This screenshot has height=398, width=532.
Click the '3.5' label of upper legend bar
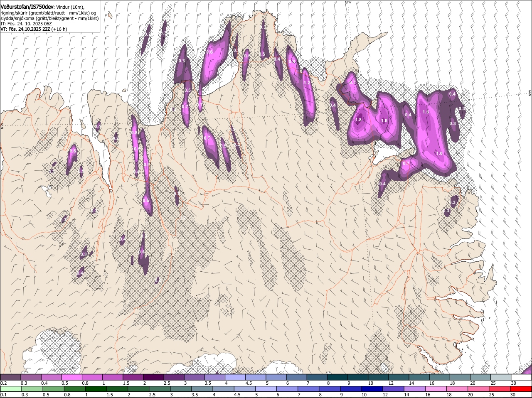[x=208, y=383]
